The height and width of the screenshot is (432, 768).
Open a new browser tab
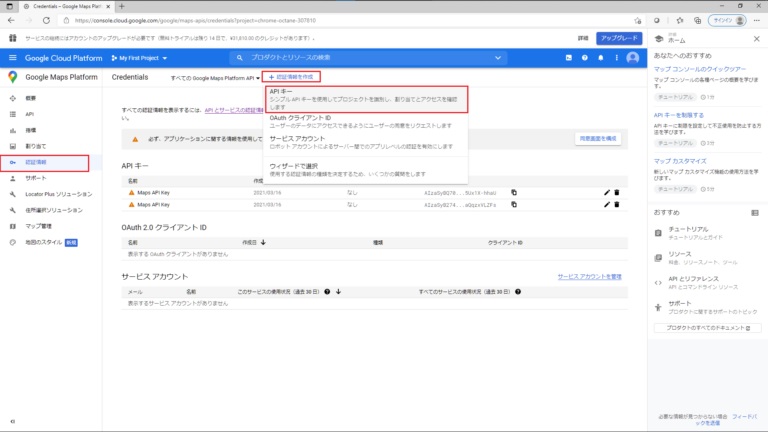[121, 6]
